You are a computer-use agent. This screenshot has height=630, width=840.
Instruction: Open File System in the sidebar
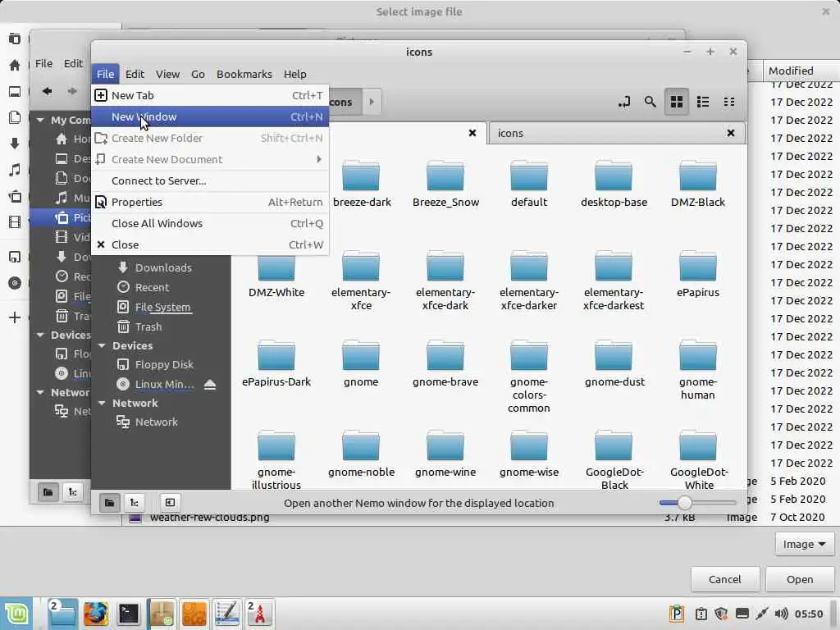[x=163, y=307]
